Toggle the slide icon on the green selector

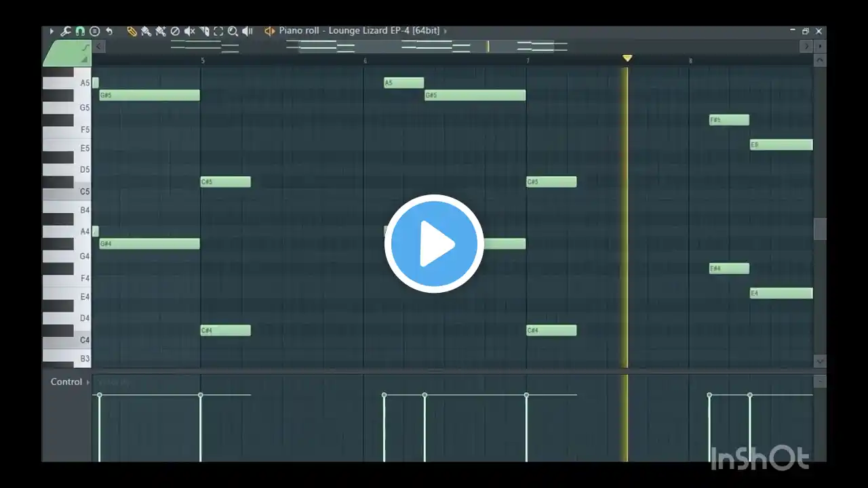click(85, 48)
